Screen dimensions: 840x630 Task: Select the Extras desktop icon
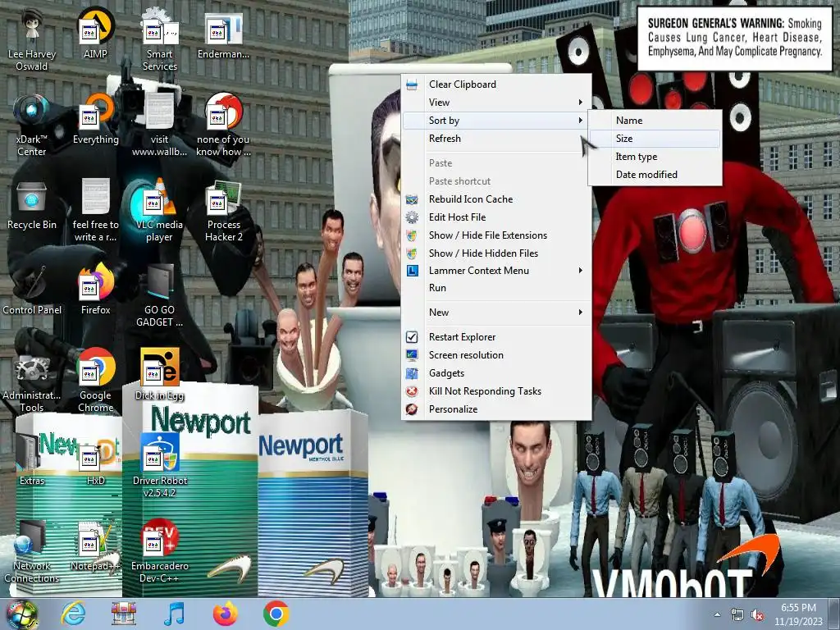tap(32, 461)
